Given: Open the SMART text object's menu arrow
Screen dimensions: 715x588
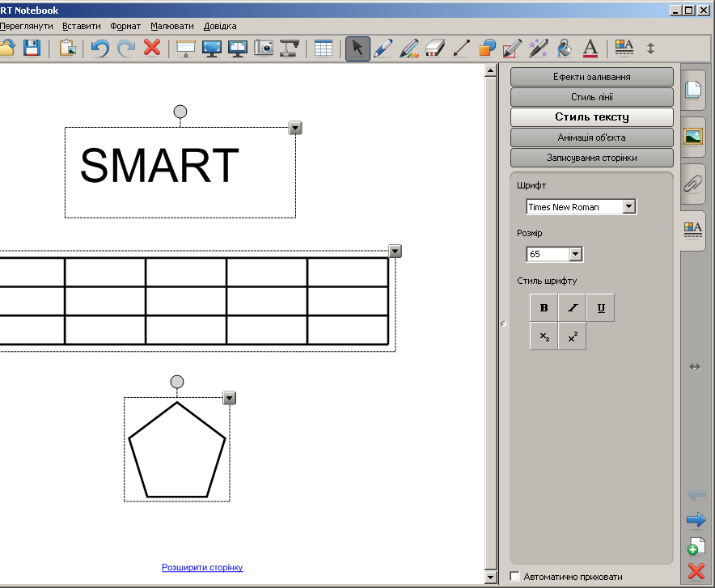Looking at the screenshot, I should pyautogui.click(x=295, y=128).
